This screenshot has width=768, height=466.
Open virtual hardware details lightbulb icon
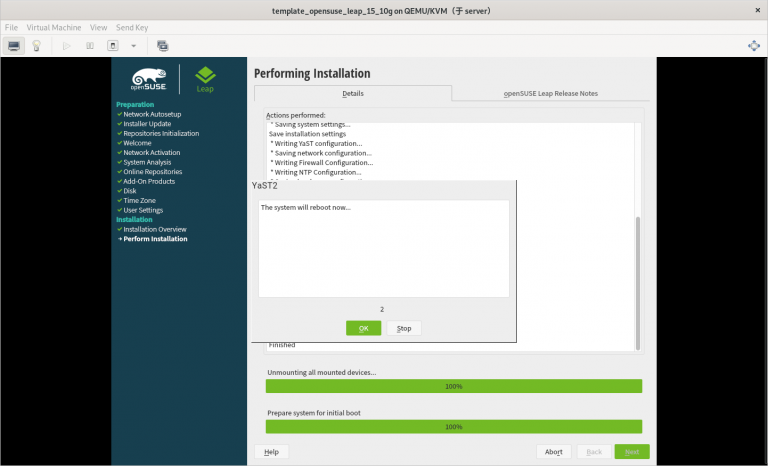pos(36,46)
